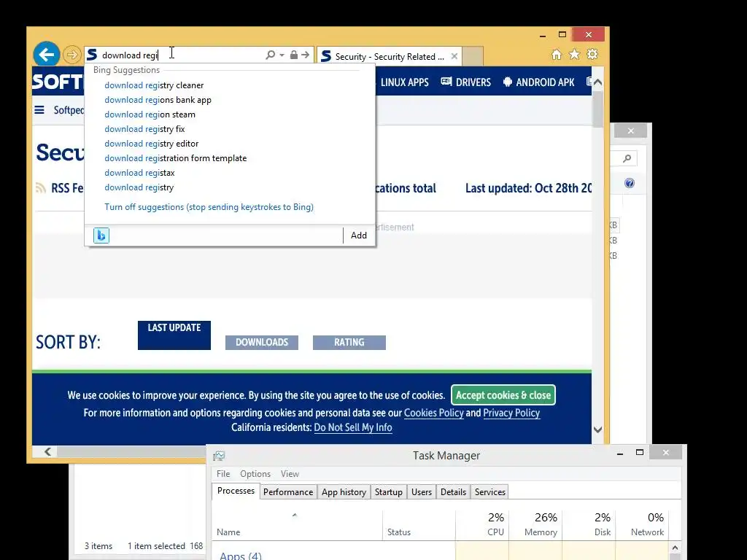Image resolution: width=747 pixels, height=560 pixels.
Task: Switch to Startup tab in Task Manager
Action: (389, 492)
